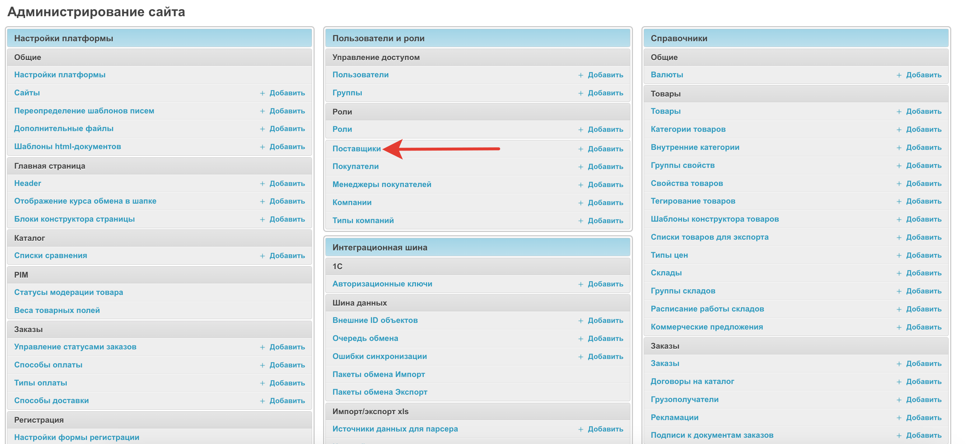Image resolution: width=980 pixels, height=444 pixels.
Task: Open Управление статусами заказов
Action: coord(75,347)
